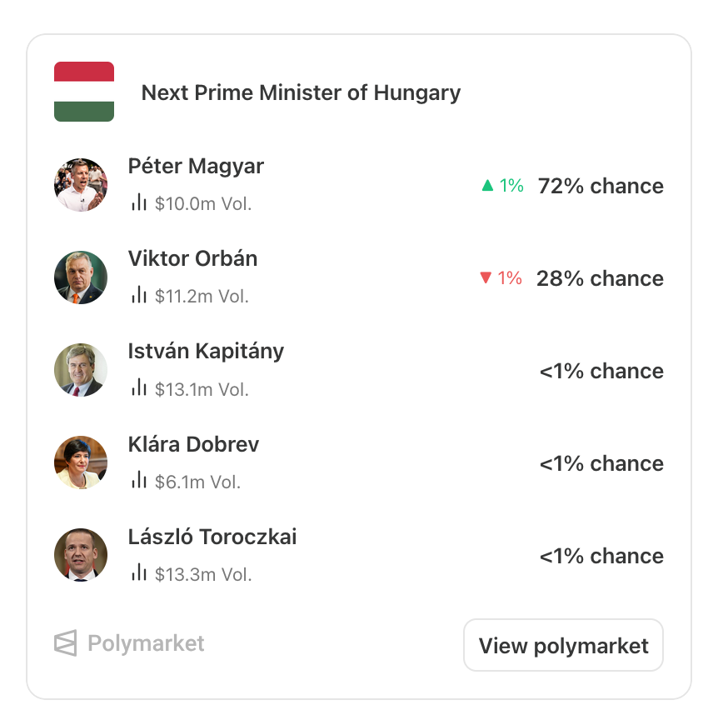This screenshot has height=725, width=728.
Task: Open the Next Prime Minister of Hungary title
Action: click(x=301, y=92)
